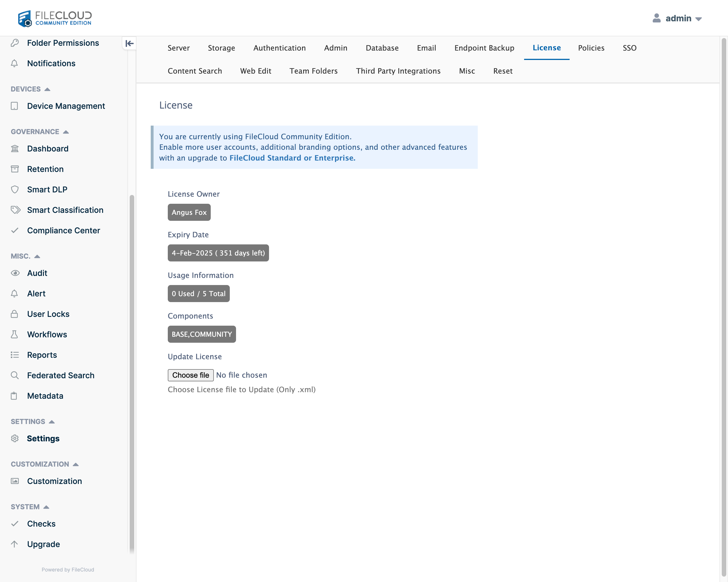Click the Upgrade arrow icon
This screenshot has height=582, width=728.
[15, 544]
